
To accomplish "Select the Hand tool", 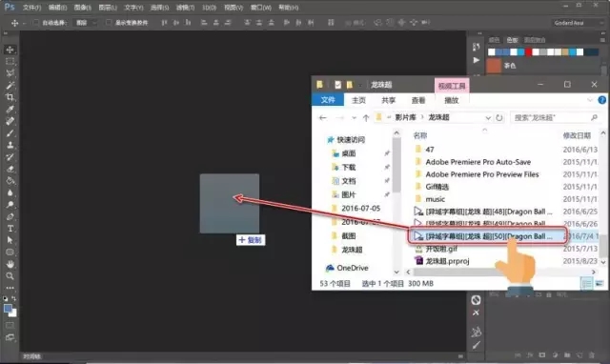I will 10,264.
